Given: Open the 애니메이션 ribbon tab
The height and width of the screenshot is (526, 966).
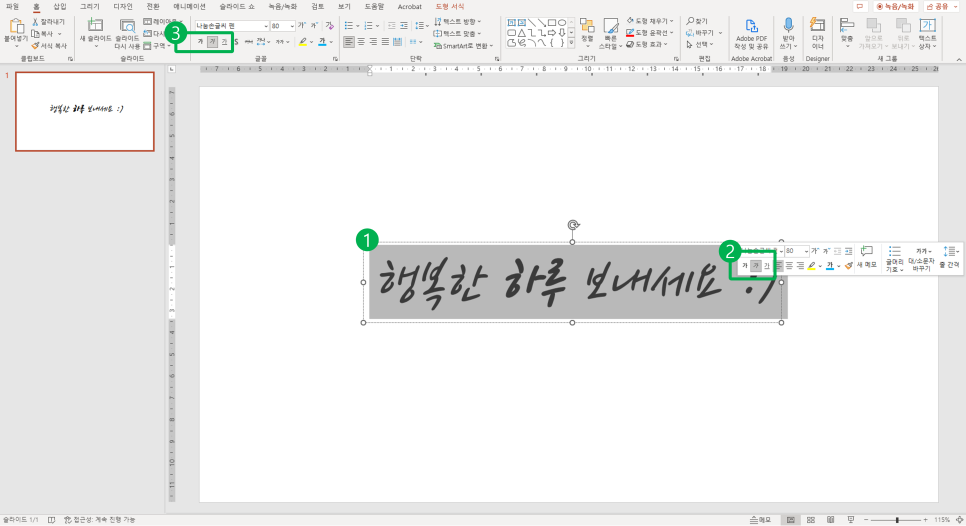Looking at the screenshot, I should tap(189, 6).
